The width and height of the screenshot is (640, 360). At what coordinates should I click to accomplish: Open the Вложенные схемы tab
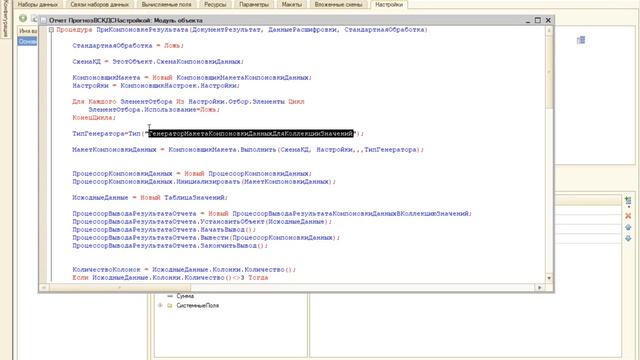(x=338, y=4)
